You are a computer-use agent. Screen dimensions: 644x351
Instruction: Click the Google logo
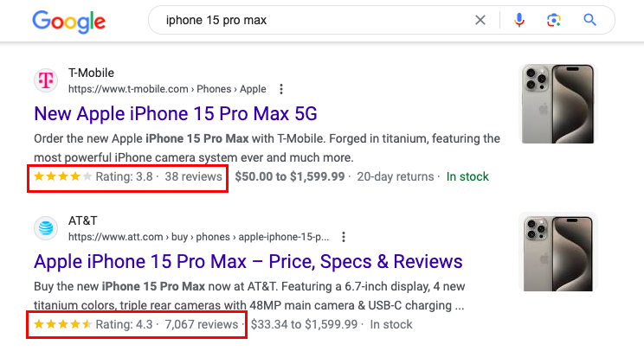(x=68, y=21)
